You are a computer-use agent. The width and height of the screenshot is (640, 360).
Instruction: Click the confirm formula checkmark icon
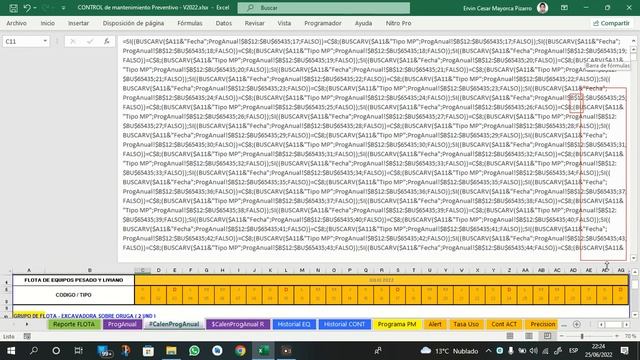click(x=90, y=41)
